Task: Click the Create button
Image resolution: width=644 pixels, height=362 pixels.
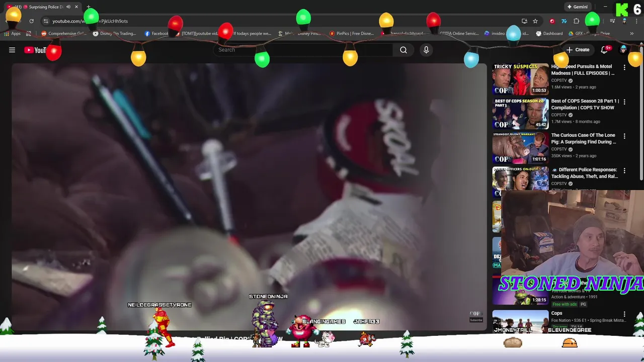Action: [578, 50]
